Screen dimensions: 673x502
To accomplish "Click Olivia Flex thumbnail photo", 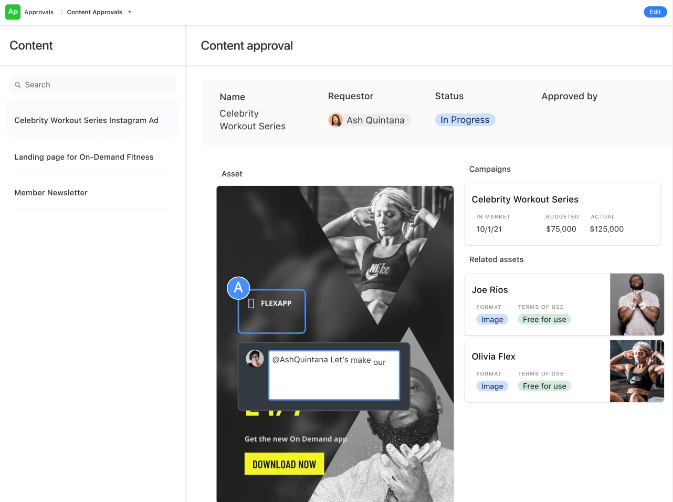I will 637,371.
